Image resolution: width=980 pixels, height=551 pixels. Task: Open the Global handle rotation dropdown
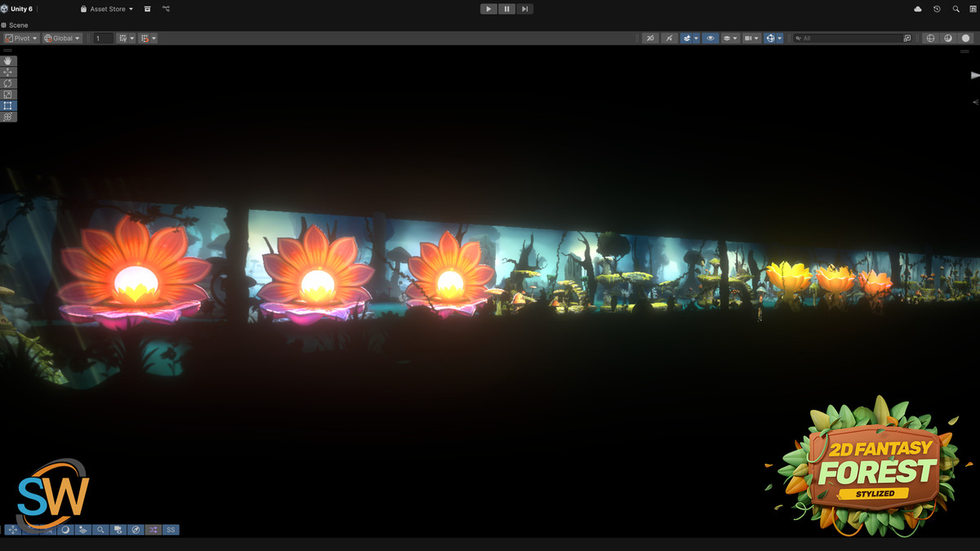pyautogui.click(x=62, y=38)
